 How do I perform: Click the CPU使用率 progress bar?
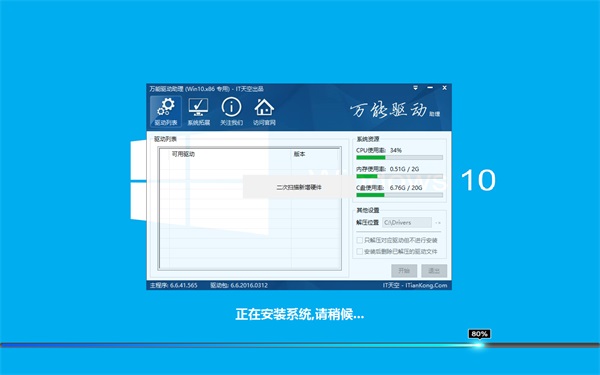399,157
